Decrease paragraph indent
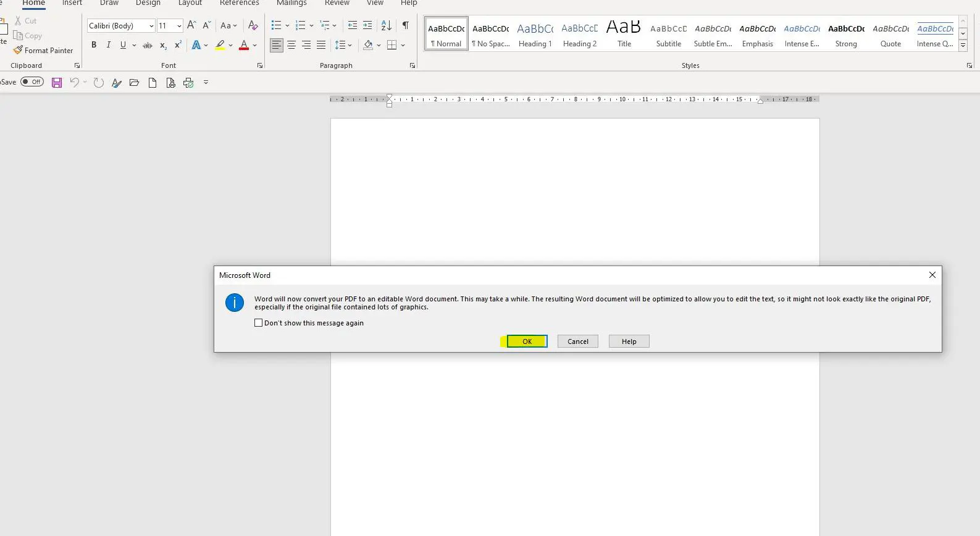 pyautogui.click(x=353, y=25)
